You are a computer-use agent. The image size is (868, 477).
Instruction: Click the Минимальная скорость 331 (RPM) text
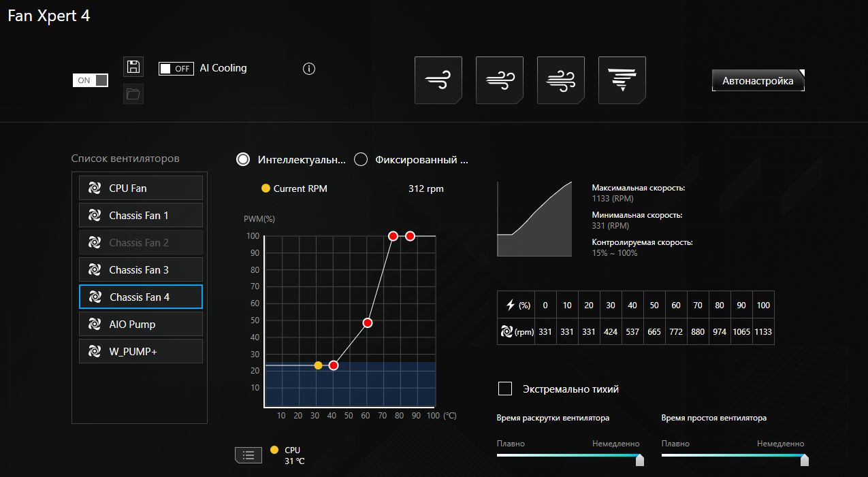pyautogui.click(x=637, y=220)
